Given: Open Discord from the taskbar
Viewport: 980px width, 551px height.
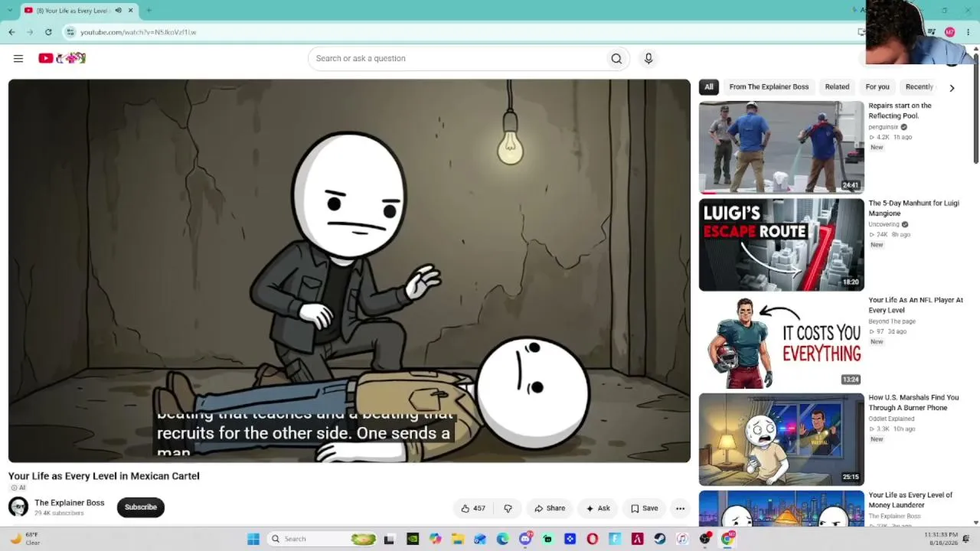Looking at the screenshot, I should coord(525,539).
